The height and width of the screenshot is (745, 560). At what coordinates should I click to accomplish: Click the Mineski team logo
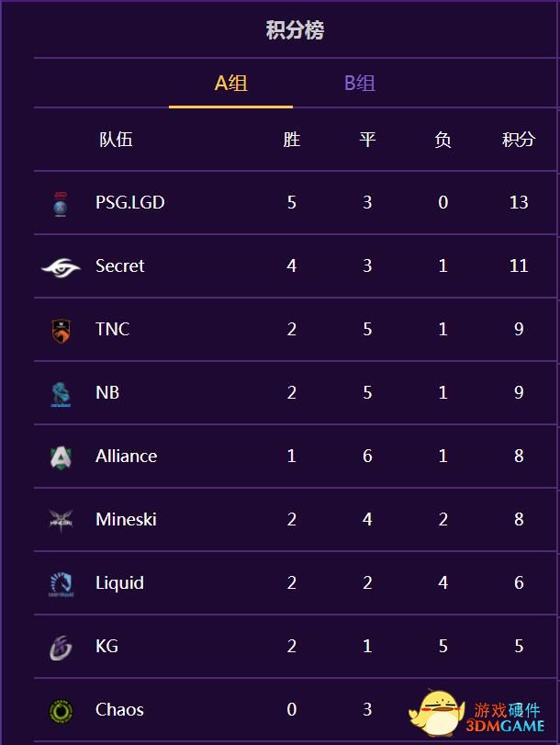(x=61, y=520)
